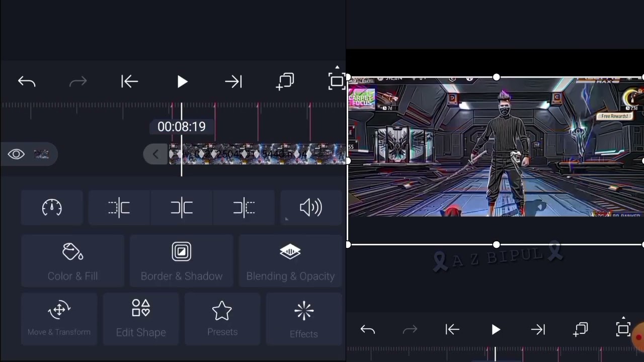644x362 pixels.
Task: Split the clip at the playhead
Action: click(x=182, y=208)
